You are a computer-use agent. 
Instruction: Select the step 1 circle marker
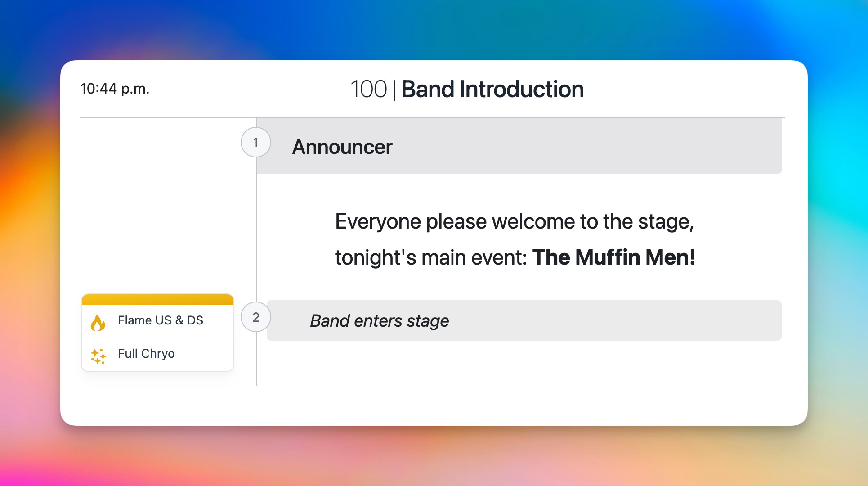click(x=256, y=143)
